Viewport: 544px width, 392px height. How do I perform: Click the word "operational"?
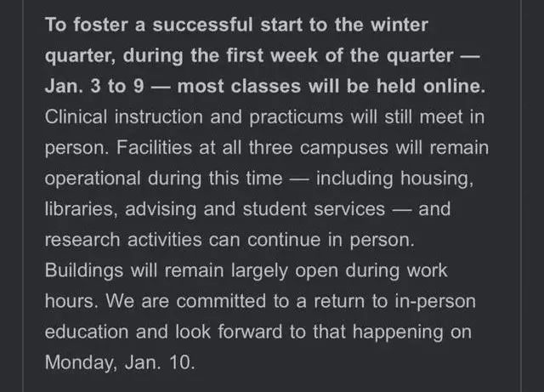[x=95, y=179]
